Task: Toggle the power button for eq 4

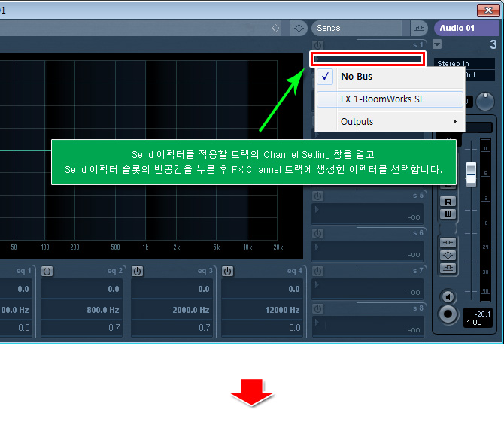Action: click(228, 272)
